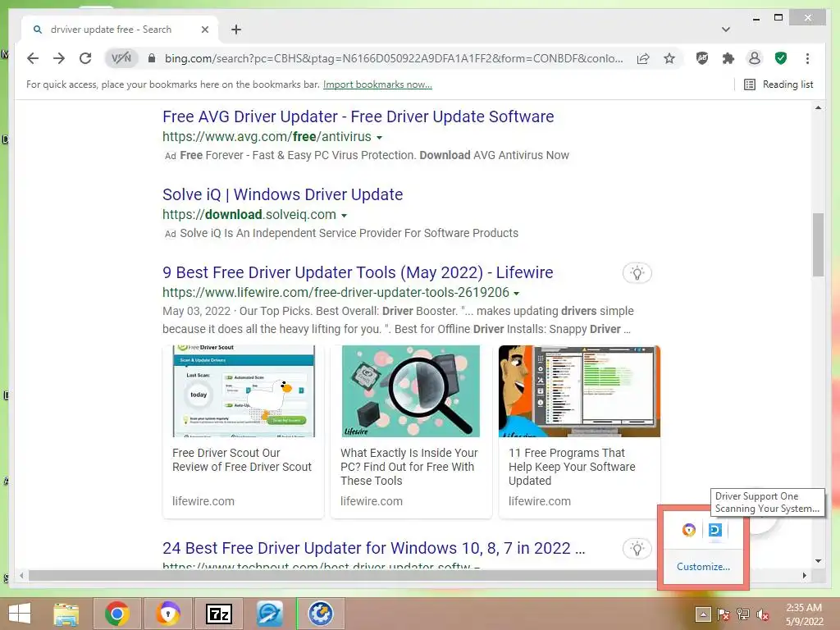Bookmark this page with the star icon

tap(669, 58)
